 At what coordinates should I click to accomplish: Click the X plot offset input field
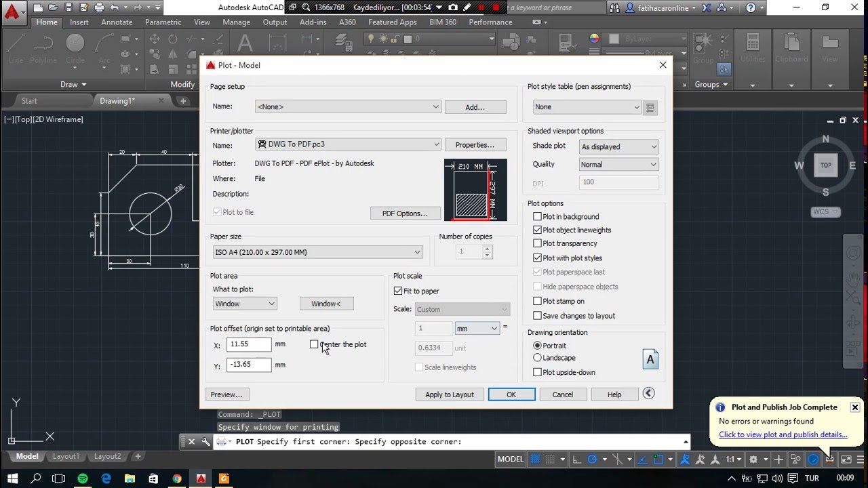pos(249,344)
